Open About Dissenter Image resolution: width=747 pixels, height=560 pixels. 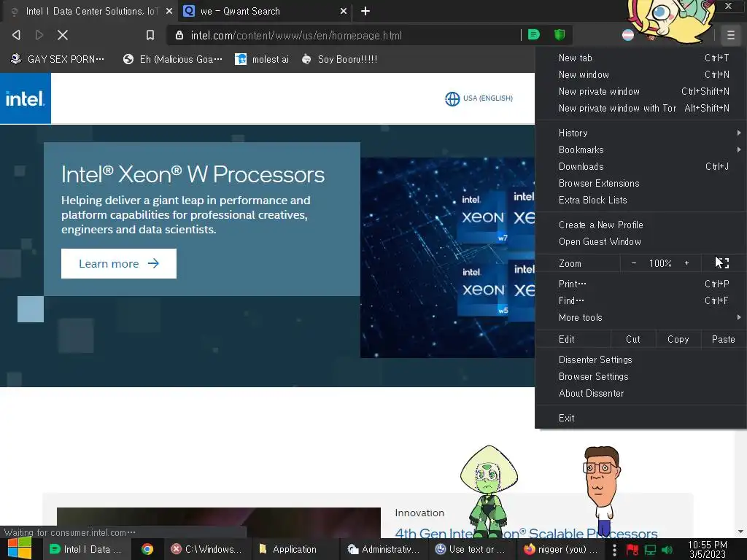pos(641,393)
